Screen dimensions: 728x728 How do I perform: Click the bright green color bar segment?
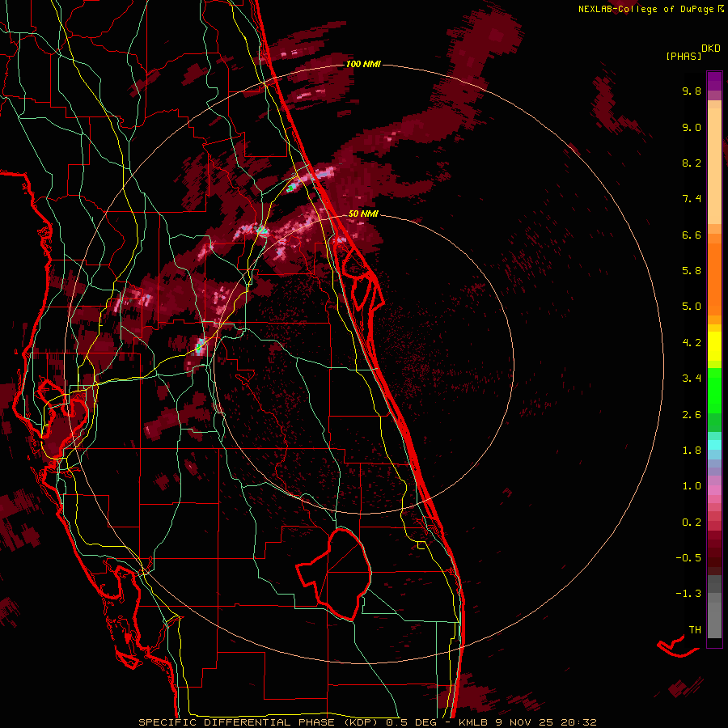pyautogui.click(x=714, y=390)
